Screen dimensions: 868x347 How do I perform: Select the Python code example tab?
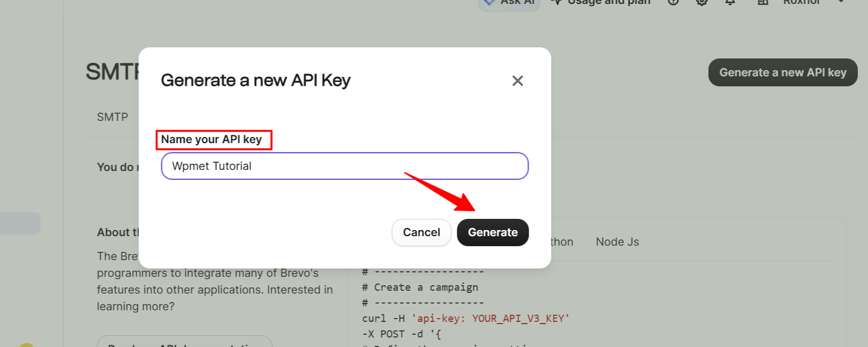click(560, 242)
